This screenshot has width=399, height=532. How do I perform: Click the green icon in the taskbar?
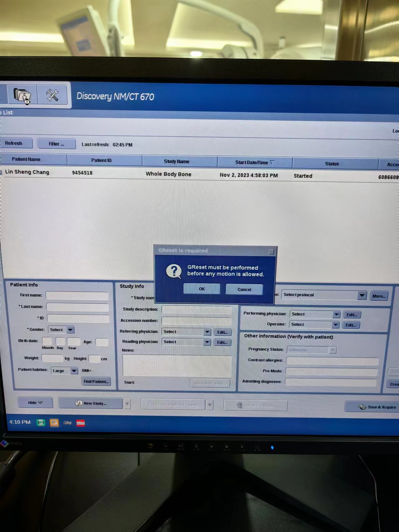(41, 423)
